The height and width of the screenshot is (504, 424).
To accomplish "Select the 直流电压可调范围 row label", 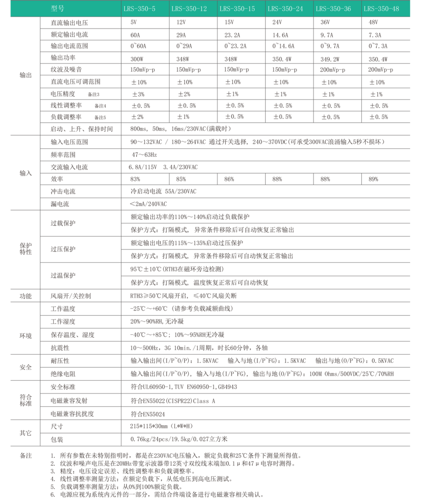I will coord(75,82).
